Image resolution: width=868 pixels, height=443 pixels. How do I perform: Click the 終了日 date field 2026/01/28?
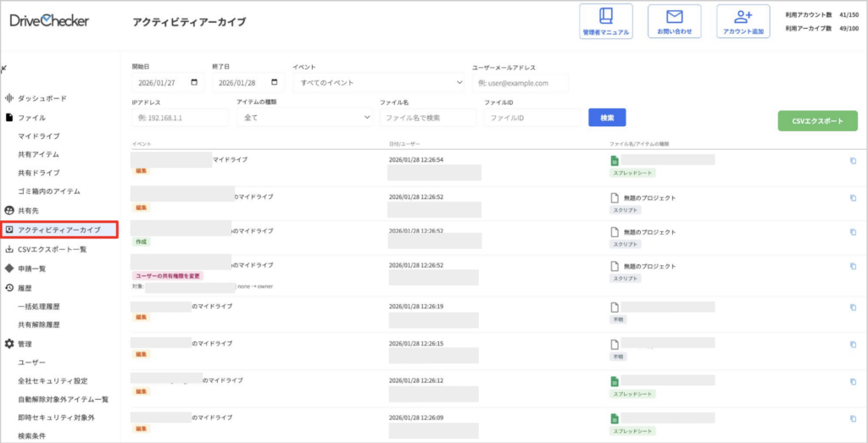(248, 83)
